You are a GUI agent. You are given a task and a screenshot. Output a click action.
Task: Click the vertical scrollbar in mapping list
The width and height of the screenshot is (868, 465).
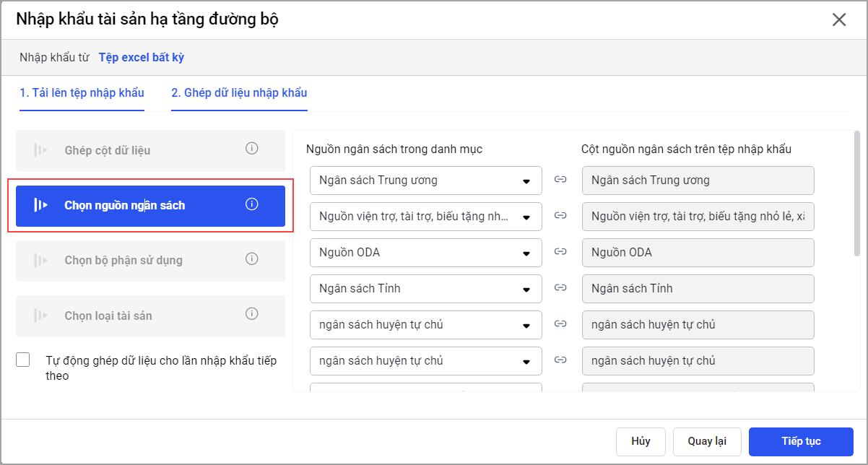click(856, 194)
